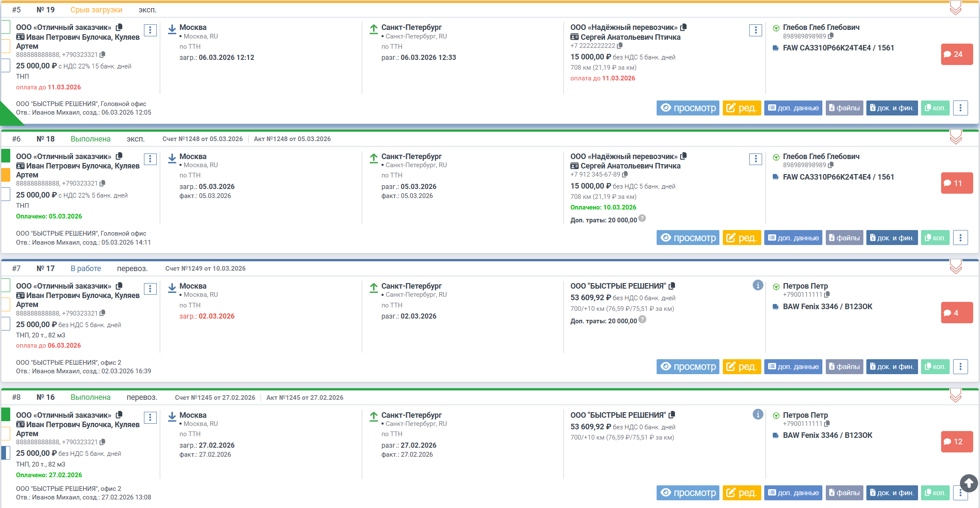Viewport: 980px width, 508px height.
Task: Open customer three-dot menu in order № 17
Action: click(x=150, y=289)
